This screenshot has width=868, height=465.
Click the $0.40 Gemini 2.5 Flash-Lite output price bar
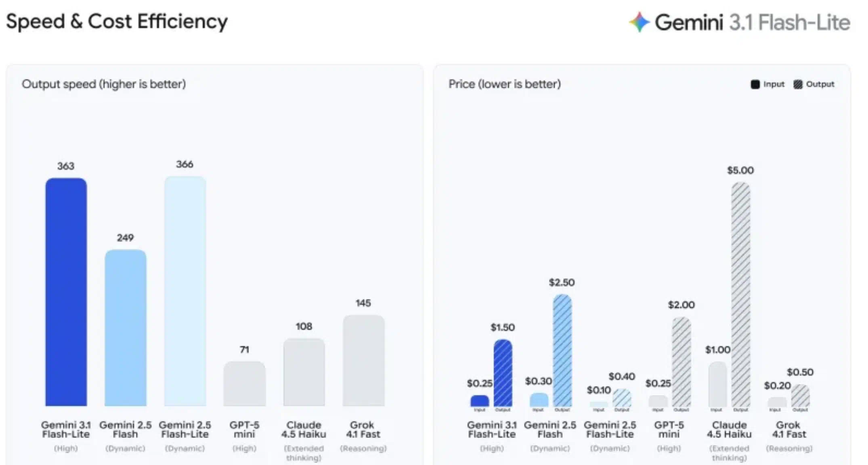(622, 398)
